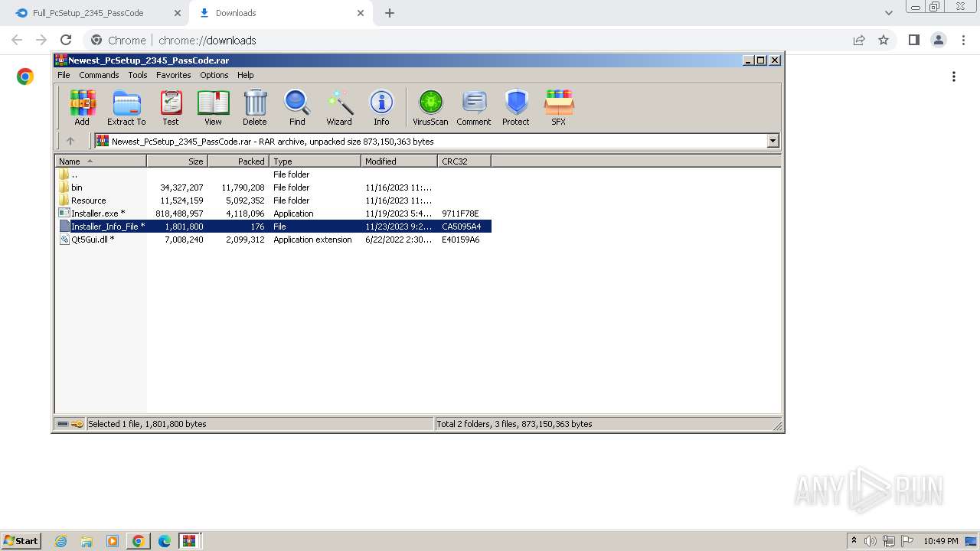The image size is (980, 551).
Task: Bookmark this page with star icon
Action: [884, 40]
